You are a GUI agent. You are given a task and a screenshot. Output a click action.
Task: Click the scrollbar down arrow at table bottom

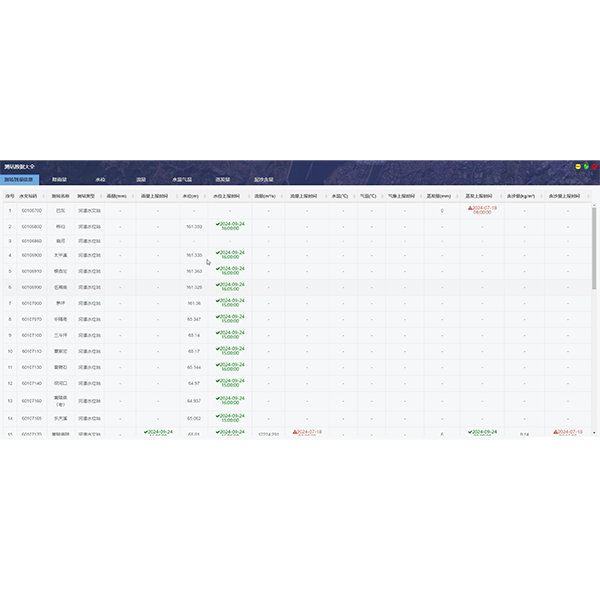pos(594,433)
